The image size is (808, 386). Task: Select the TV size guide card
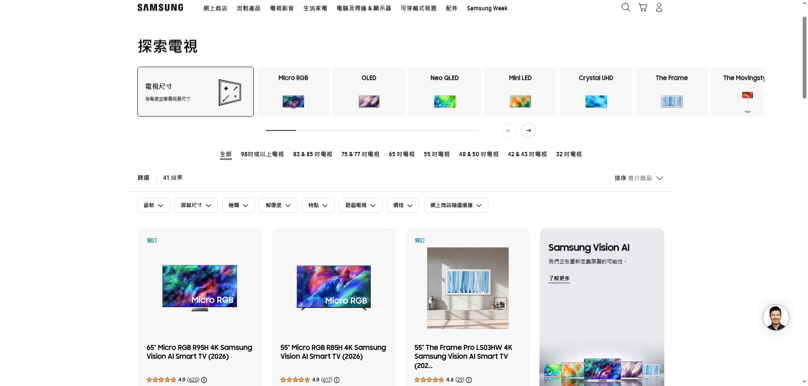195,91
